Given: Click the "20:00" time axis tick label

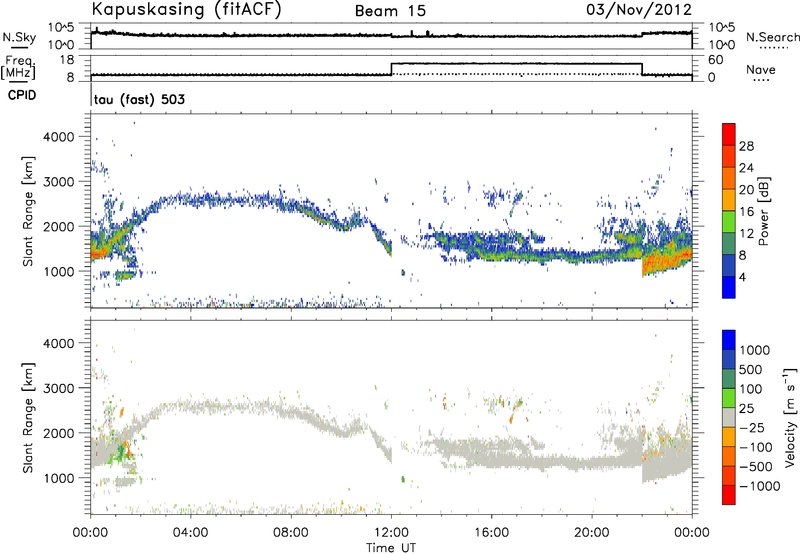Looking at the screenshot, I should (x=591, y=533).
